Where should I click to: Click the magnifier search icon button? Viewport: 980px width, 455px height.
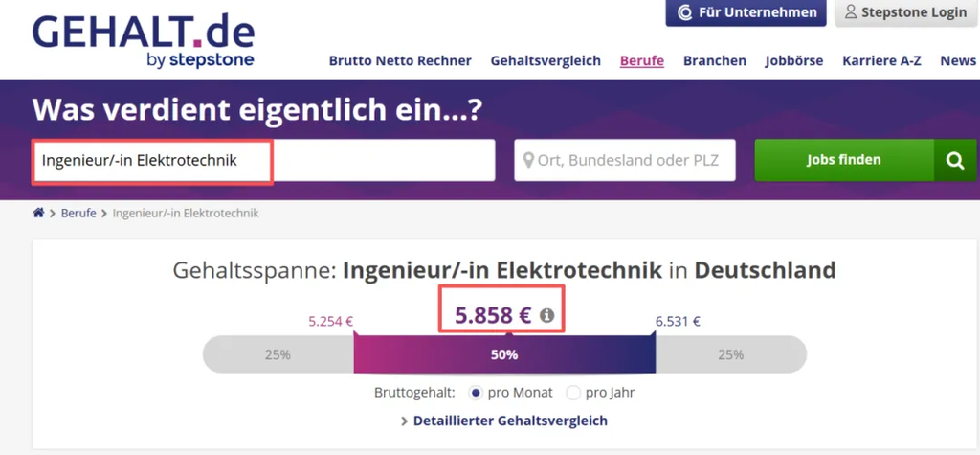click(955, 161)
